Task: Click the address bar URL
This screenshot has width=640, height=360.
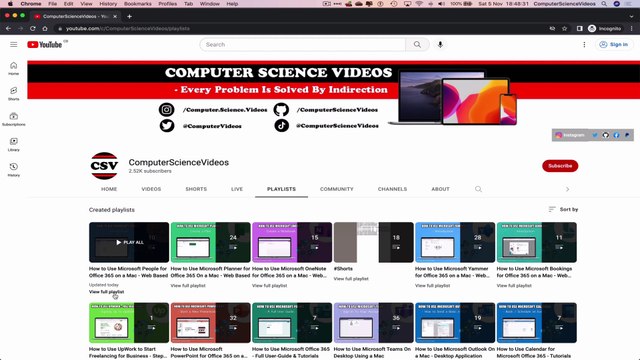Action: coord(128,29)
